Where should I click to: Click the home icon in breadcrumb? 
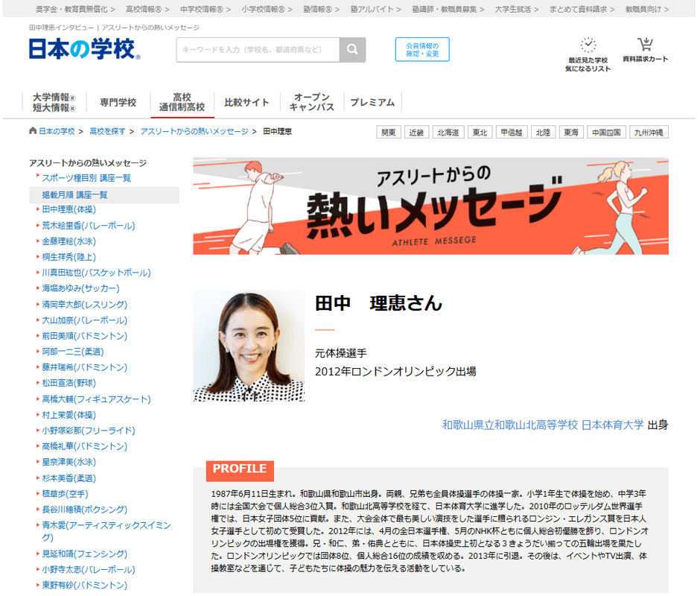pyautogui.click(x=33, y=131)
